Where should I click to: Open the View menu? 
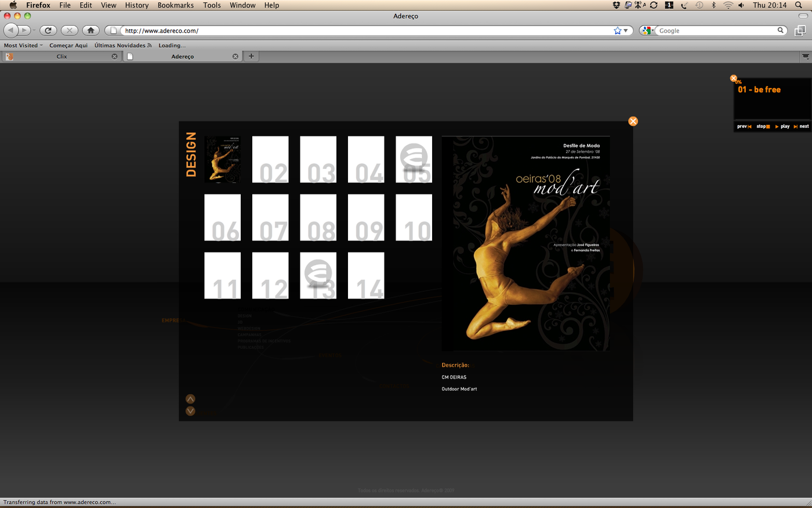click(x=108, y=5)
